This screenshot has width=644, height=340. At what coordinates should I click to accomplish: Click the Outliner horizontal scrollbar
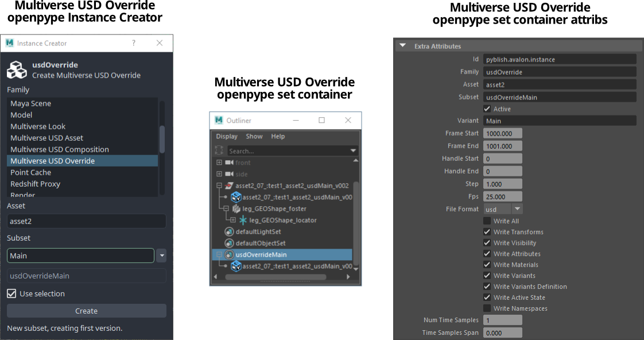point(276,277)
